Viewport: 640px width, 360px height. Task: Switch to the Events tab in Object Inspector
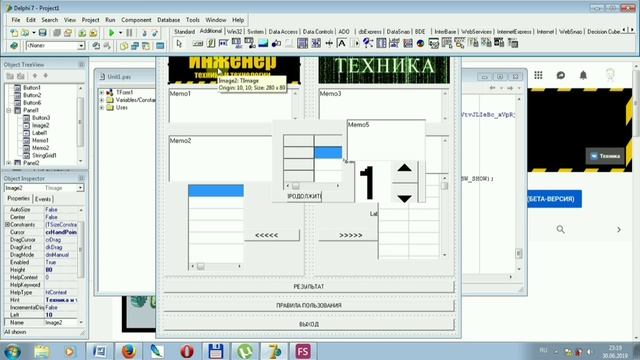(x=43, y=199)
